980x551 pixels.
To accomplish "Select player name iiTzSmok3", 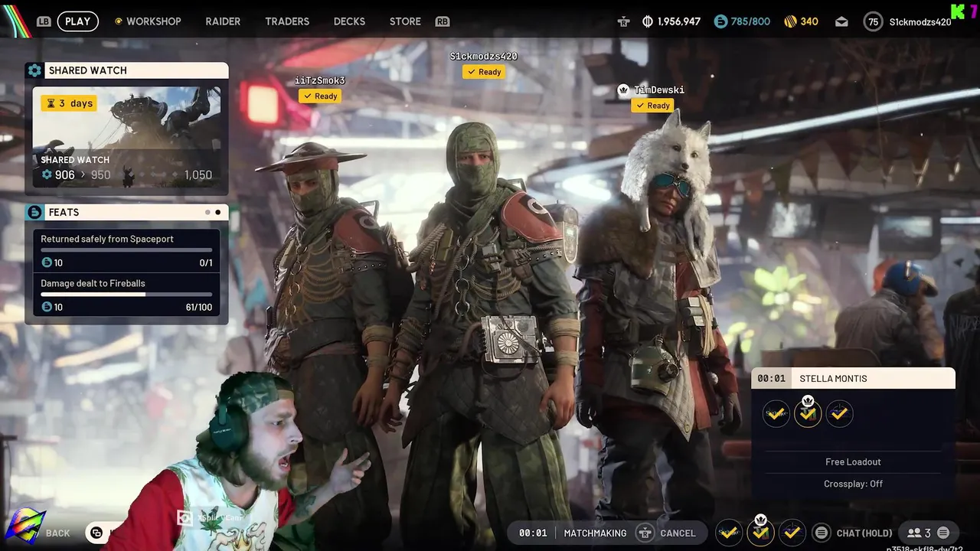I will [320, 80].
